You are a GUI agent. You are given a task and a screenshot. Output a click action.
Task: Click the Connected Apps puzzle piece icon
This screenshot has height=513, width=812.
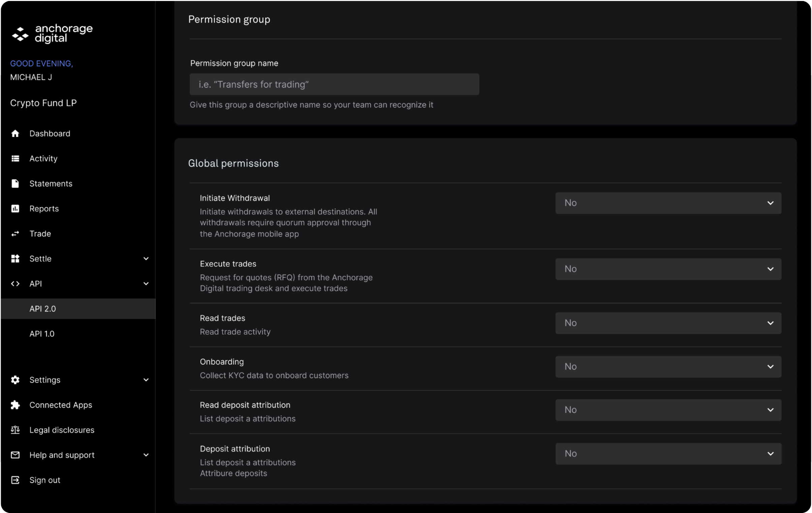click(15, 405)
